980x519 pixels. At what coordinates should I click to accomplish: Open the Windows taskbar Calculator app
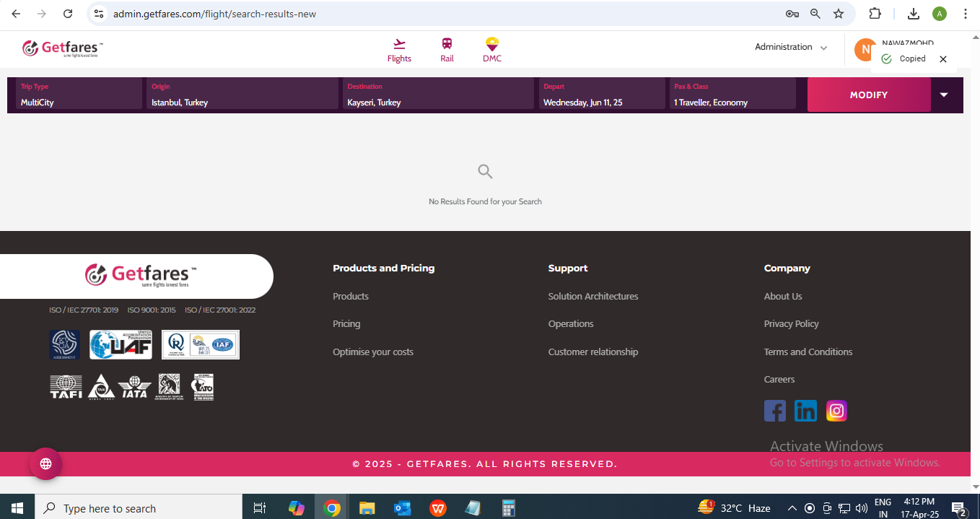coord(508,508)
